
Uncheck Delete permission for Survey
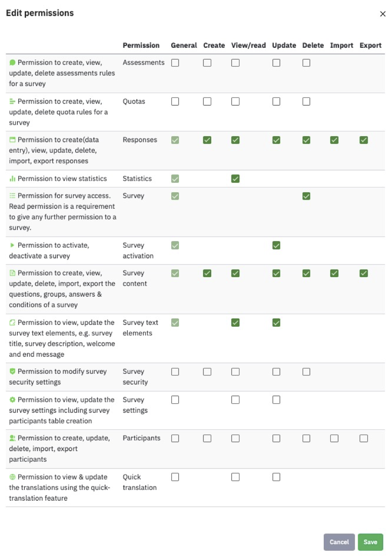point(306,196)
